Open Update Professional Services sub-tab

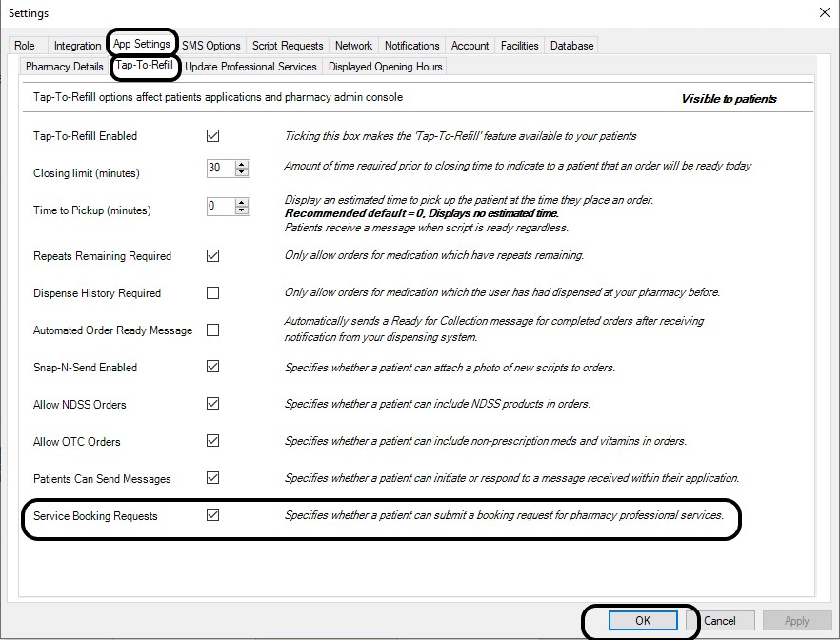coord(250,67)
